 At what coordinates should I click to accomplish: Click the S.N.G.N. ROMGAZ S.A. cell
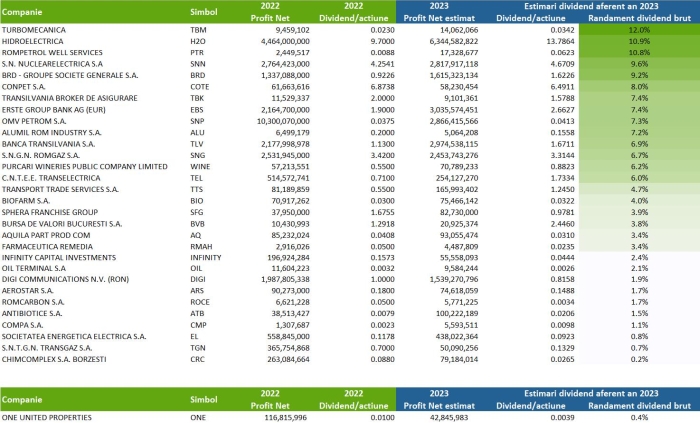41,155
